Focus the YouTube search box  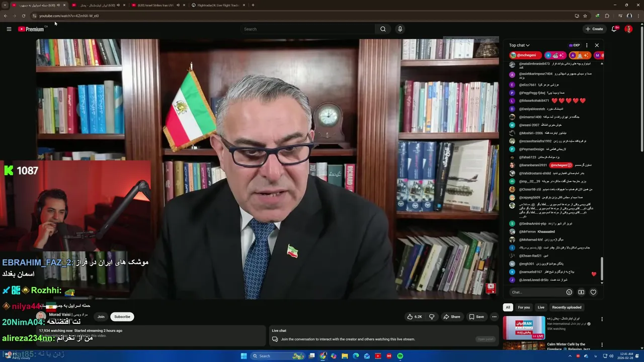click(x=307, y=29)
